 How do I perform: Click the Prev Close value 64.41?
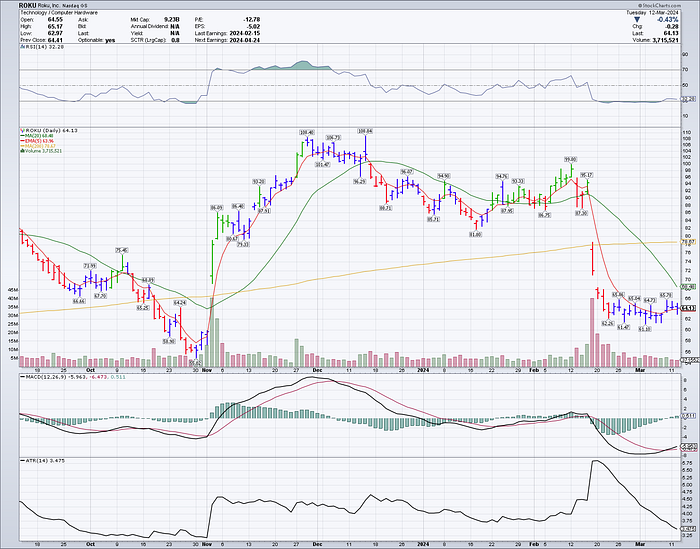click(55, 40)
